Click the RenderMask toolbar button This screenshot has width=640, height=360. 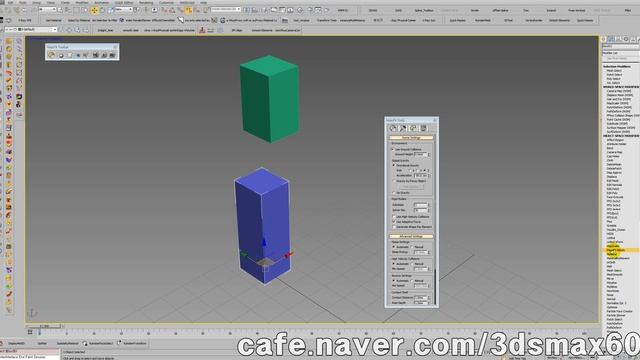coord(483,20)
